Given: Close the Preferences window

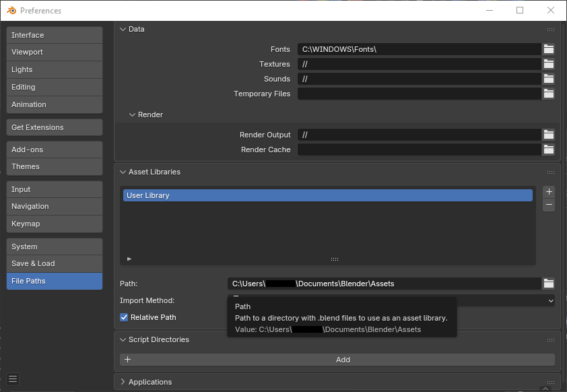Looking at the screenshot, I should click(551, 11).
